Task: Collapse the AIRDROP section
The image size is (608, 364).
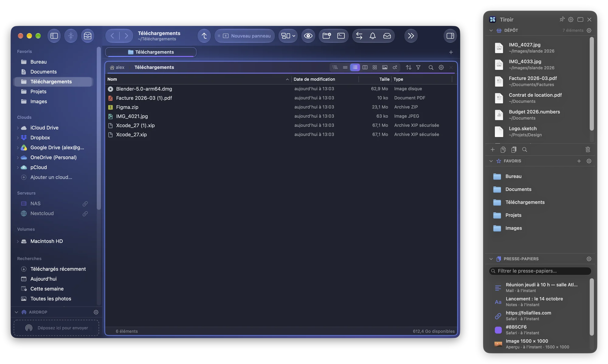Action: [16, 312]
